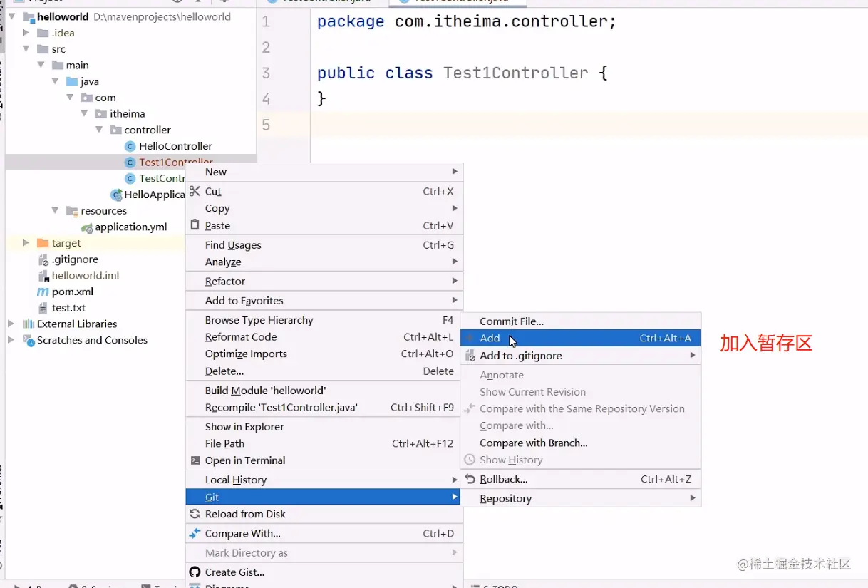Select the Git menu item
The height and width of the screenshot is (588, 868).
tap(324, 497)
